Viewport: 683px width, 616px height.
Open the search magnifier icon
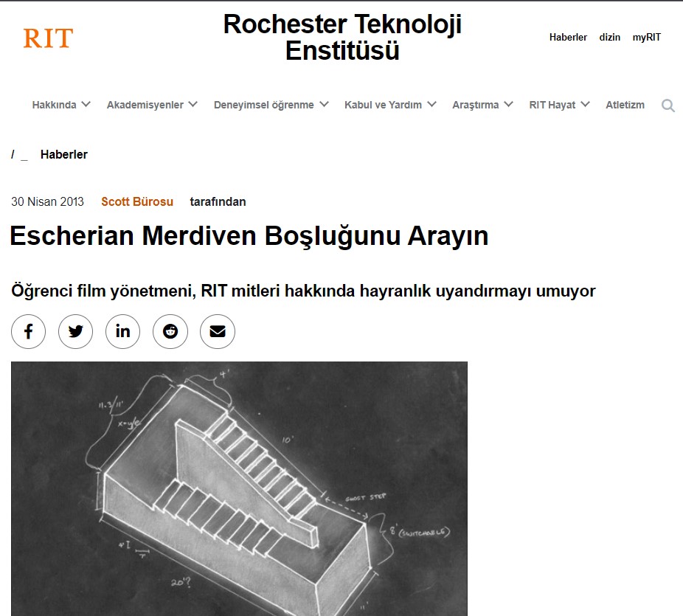coord(668,105)
